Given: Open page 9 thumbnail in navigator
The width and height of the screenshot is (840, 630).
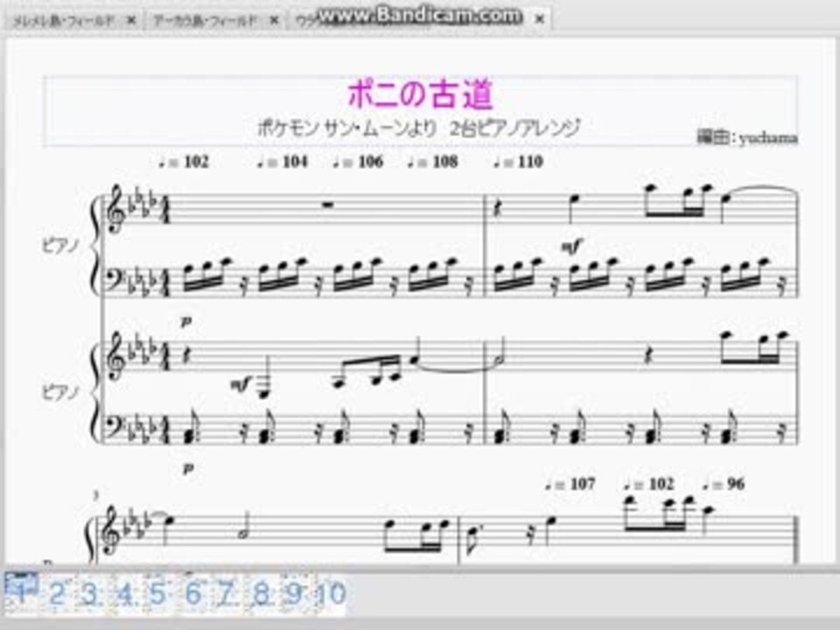Looking at the screenshot, I should pos(295,593).
